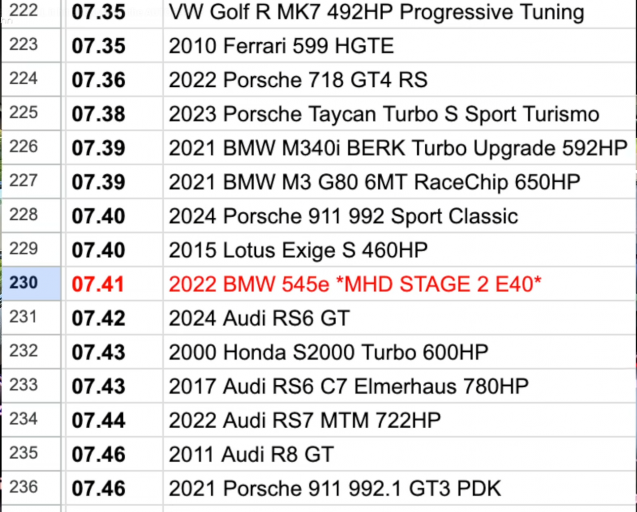Viewport: 637px width, 512px height.
Task: Click time 07.43 in Honda S2000 row
Action: (x=114, y=352)
